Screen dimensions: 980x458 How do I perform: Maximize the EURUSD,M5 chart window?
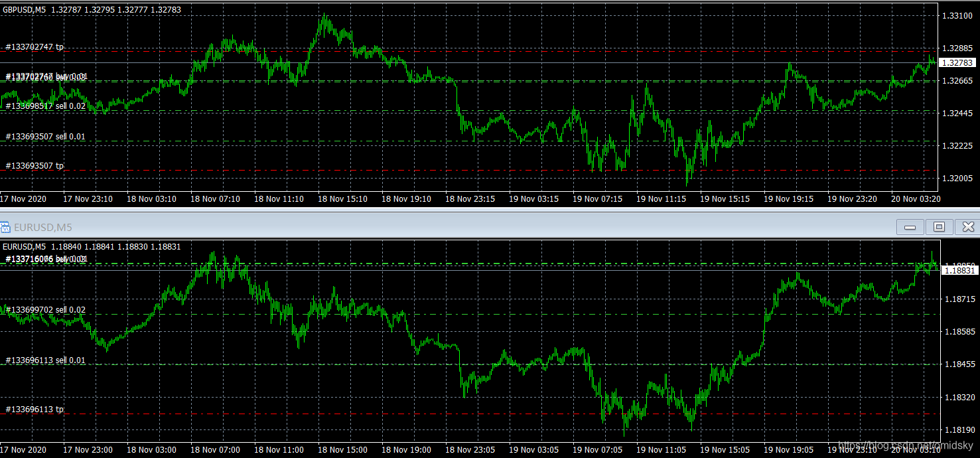coord(939,227)
